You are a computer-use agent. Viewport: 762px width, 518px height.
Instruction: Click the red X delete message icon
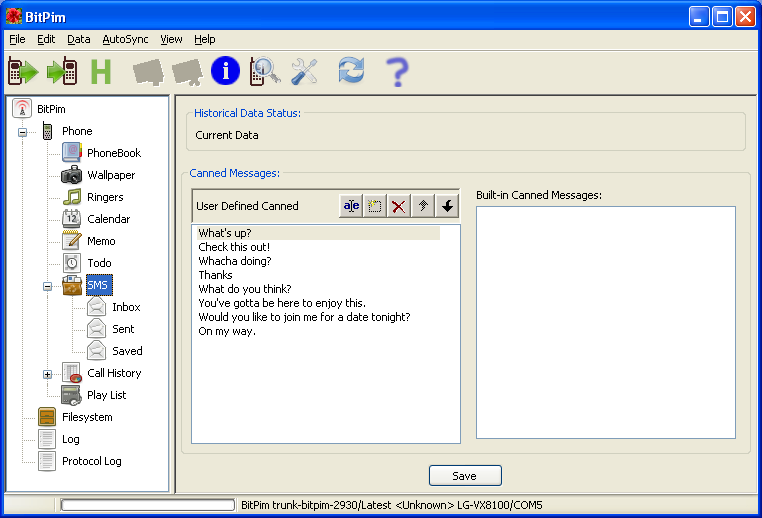pyautogui.click(x=398, y=206)
